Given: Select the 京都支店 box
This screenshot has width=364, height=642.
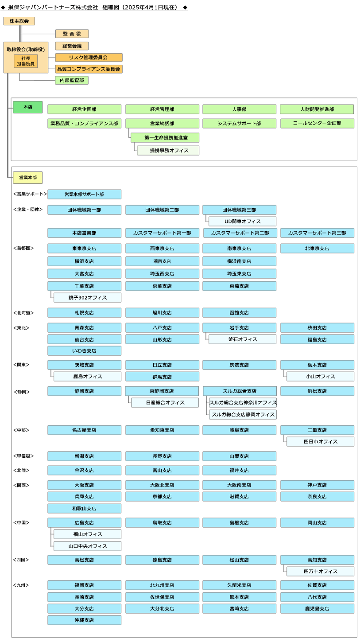Looking at the screenshot, I should click(x=162, y=497).
